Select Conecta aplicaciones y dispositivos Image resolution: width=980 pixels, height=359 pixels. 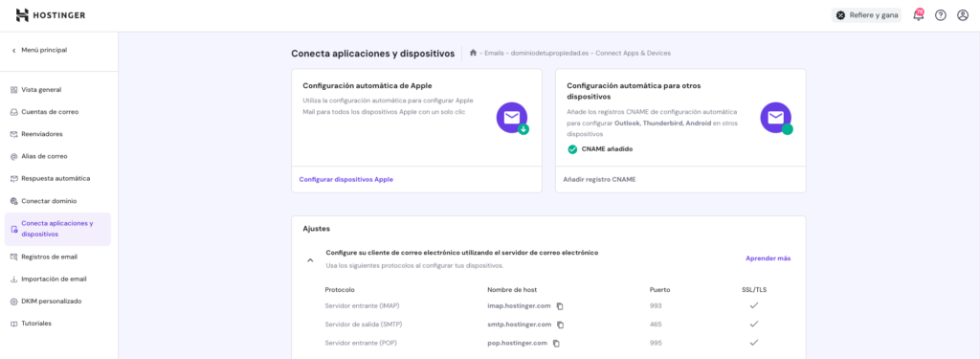[57, 229]
